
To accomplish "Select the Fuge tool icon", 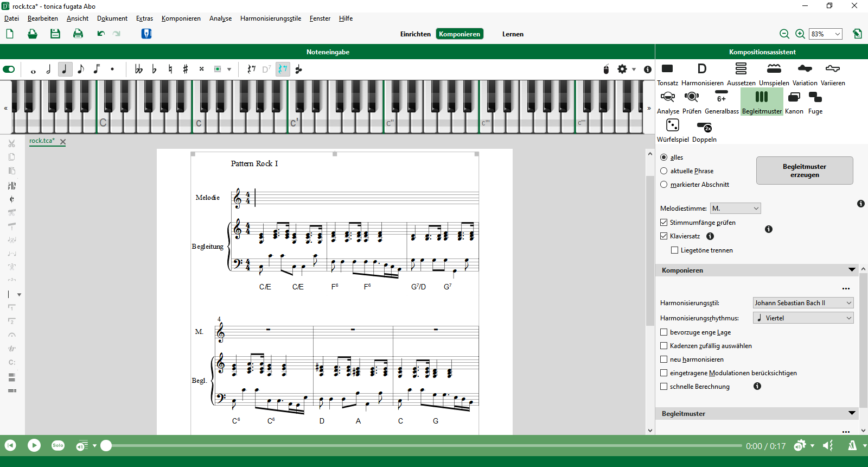I will (815, 98).
